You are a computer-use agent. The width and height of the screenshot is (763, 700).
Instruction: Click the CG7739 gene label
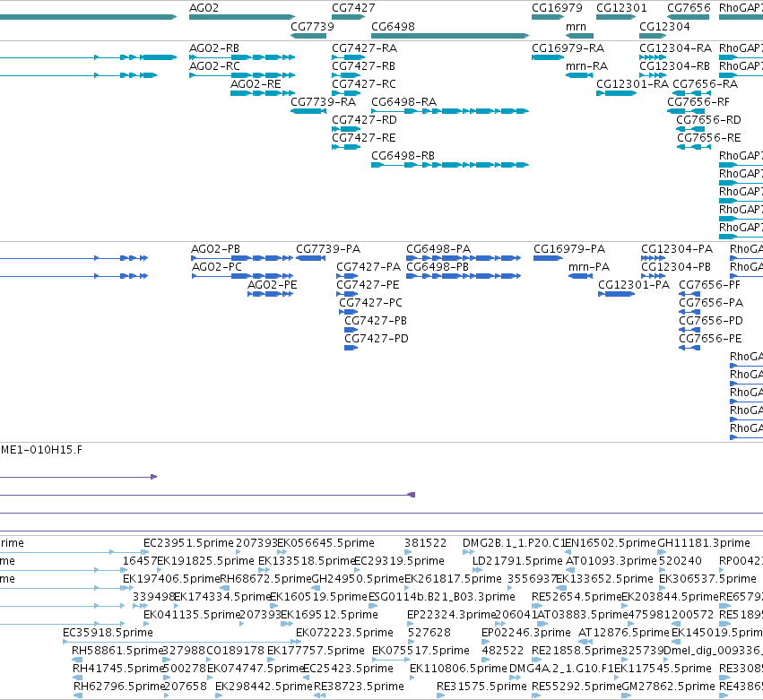[x=312, y=26]
